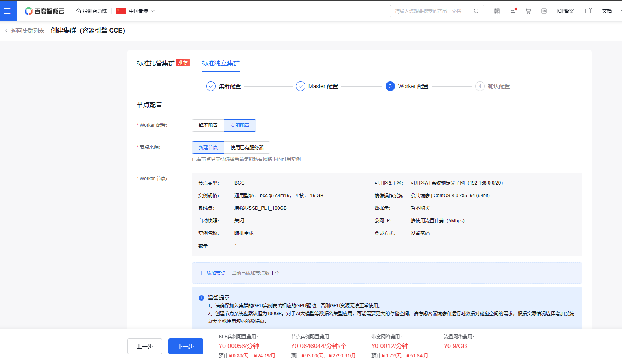Click the 确认配置 step label
This screenshot has height=364, width=622.
coord(499,86)
